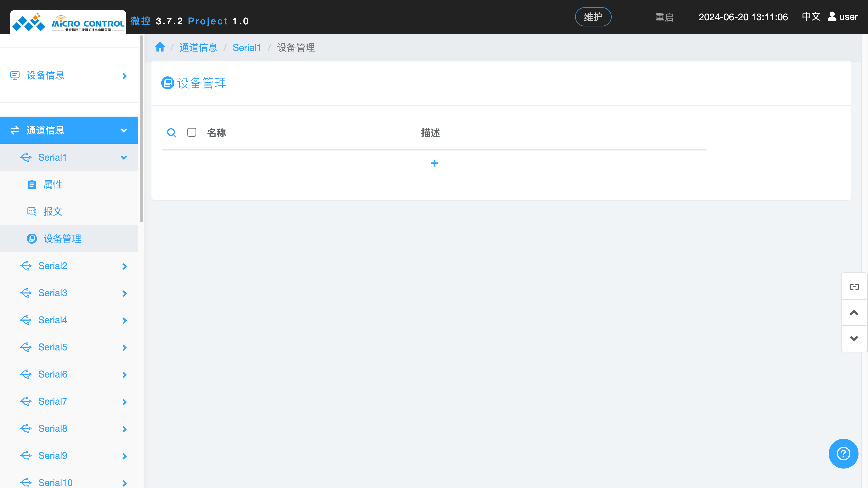This screenshot has height=488, width=868.
Task: Click the link icon in floating panel
Action: coord(854,287)
